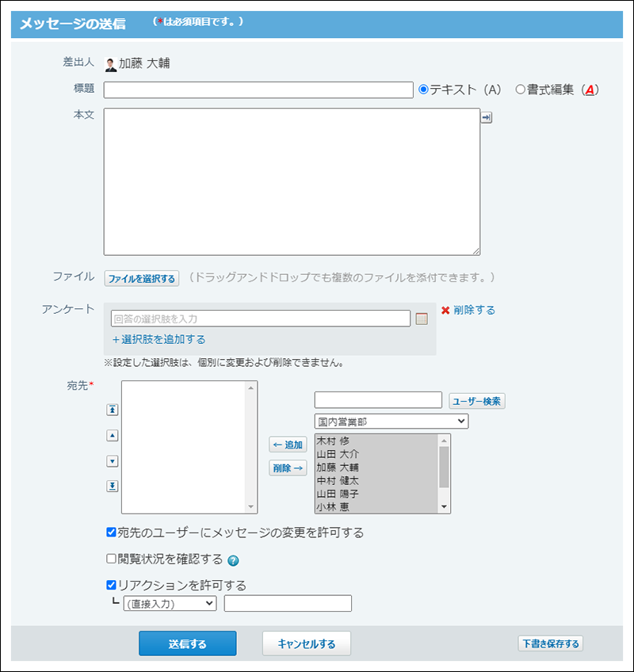Open help icon next to 閲覧状況を確認する

233,560
